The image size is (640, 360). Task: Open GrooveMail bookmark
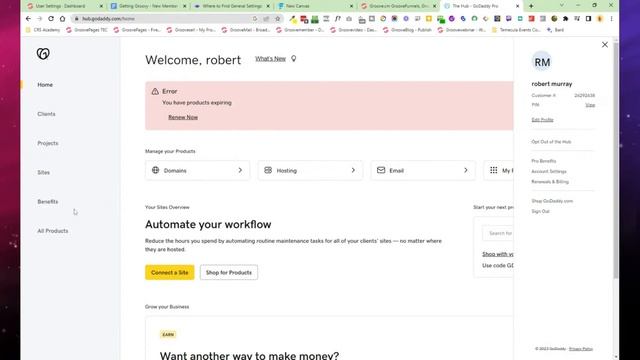click(247, 30)
